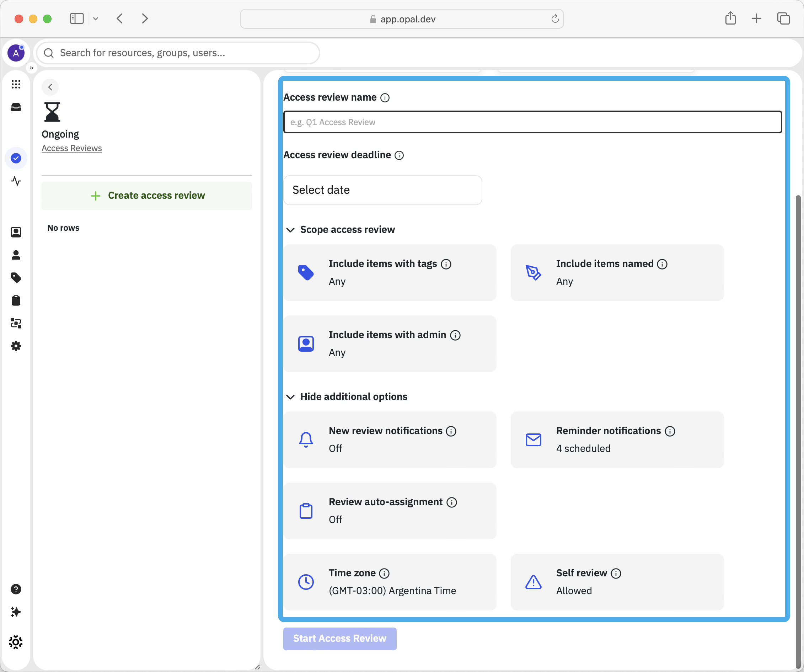Open the Include items with admin card
This screenshot has height=672, width=804.
(390, 343)
